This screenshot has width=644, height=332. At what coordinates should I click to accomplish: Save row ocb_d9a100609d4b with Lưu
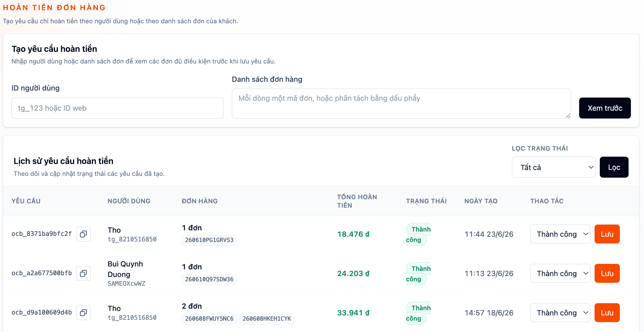point(607,313)
